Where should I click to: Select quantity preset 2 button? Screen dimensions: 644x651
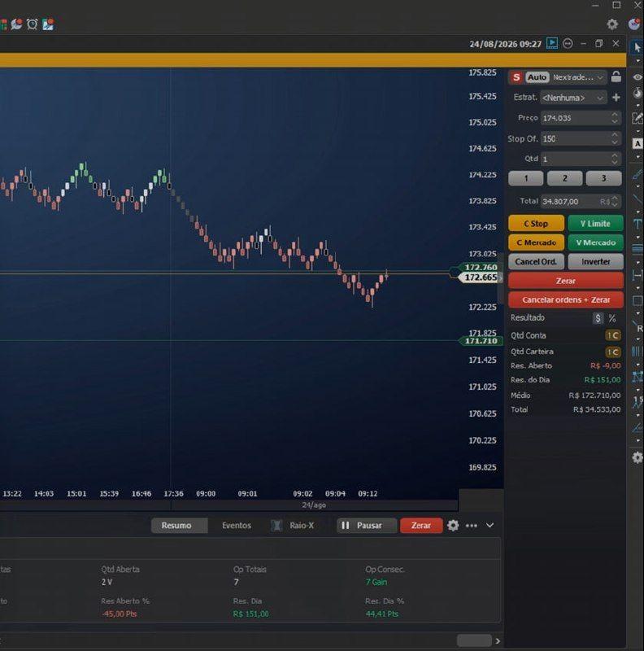(565, 178)
